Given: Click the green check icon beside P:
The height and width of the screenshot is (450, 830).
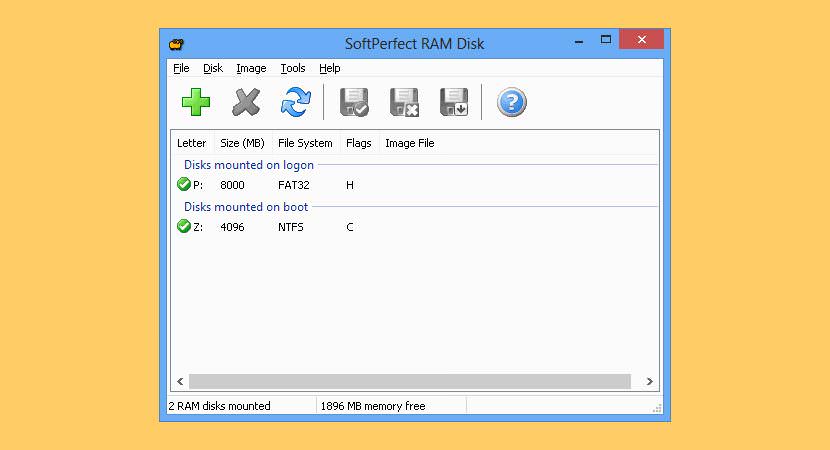Looking at the screenshot, I should pos(184,184).
